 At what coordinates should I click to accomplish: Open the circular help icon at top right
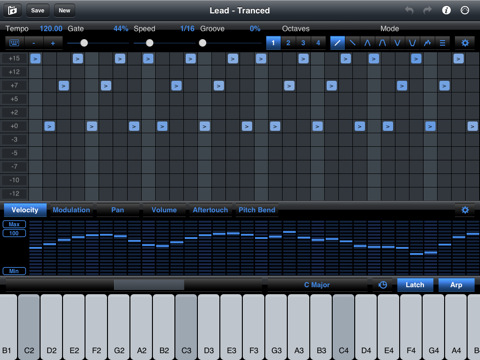(465, 10)
